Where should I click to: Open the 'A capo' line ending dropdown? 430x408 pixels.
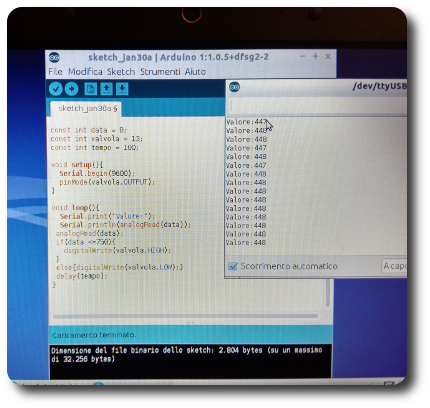tap(394, 266)
